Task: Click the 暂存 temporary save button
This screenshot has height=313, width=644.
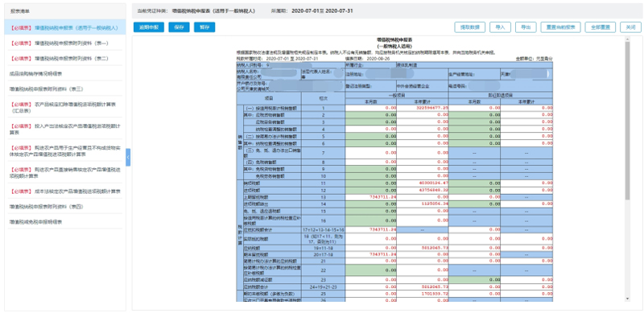Action: [x=204, y=27]
